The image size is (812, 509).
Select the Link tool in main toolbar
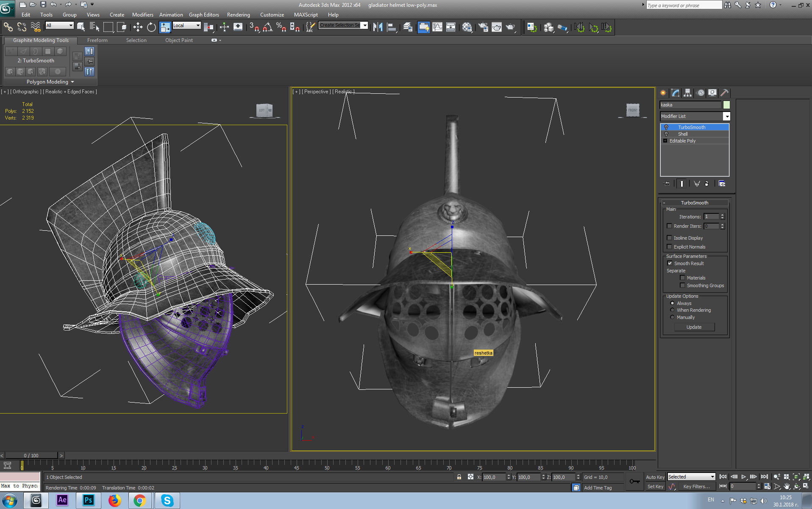coord(8,27)
